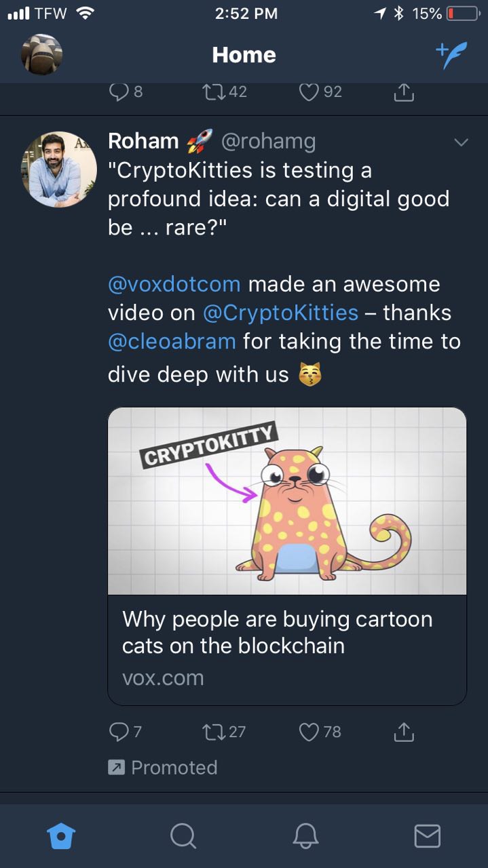This screenshot has width=488, height=868.
Task: Open the profile avatar in header
Action: click(42, 54)
